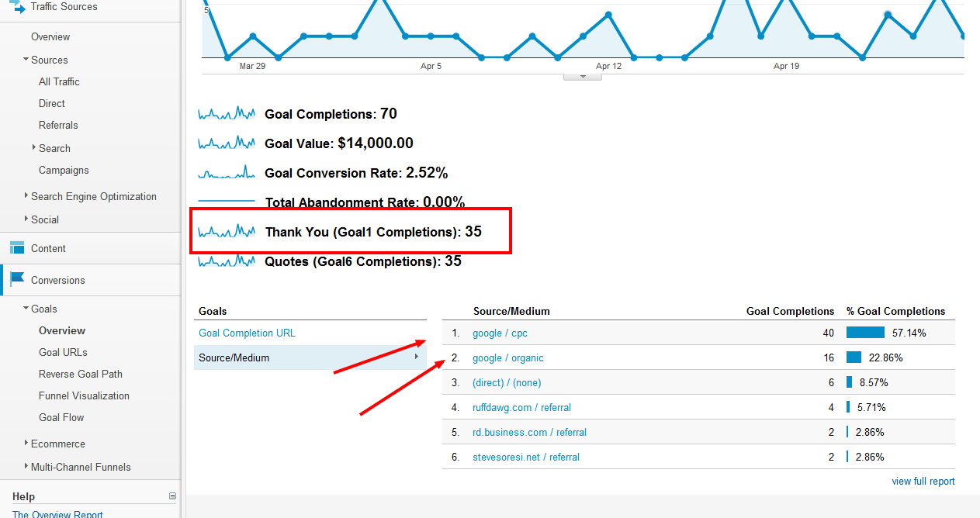Collapse the Goals tree arrow
Image resolution: width=980 pixels, height=518 pixels.
click(26, 309)
